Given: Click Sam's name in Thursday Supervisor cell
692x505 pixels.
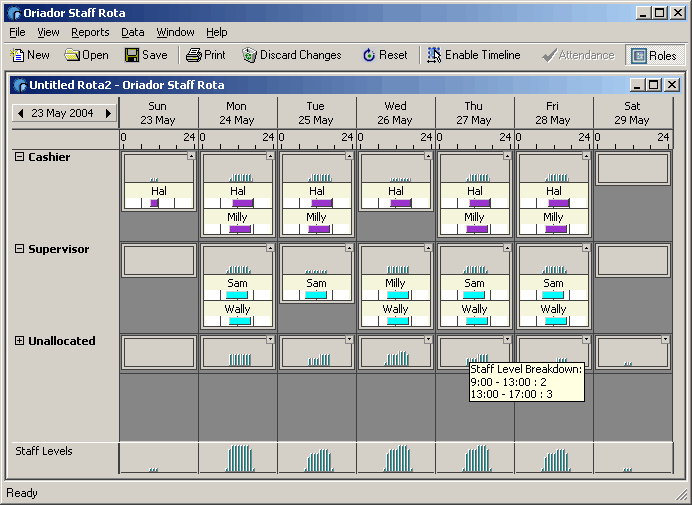Looking at the screenshot, I should pyautogui.click(x=474, y=283).
